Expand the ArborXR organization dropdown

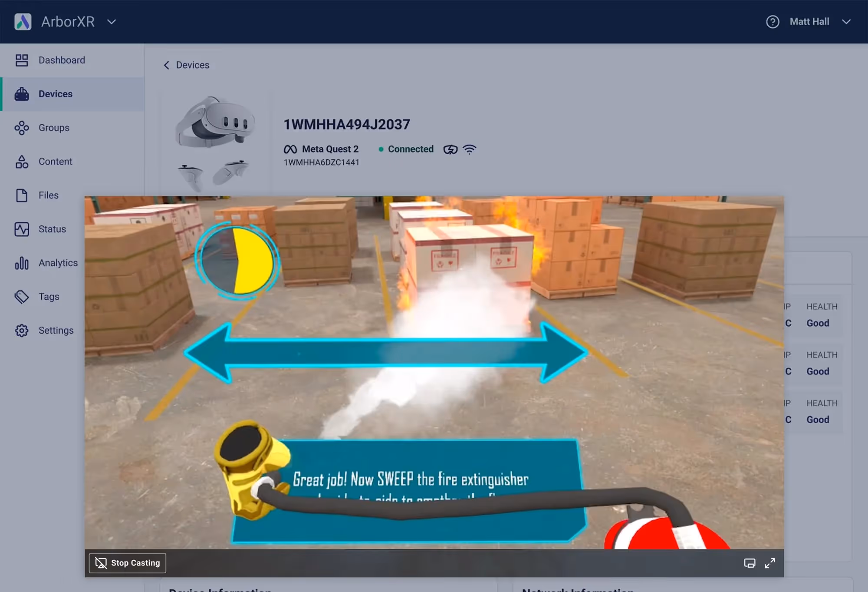(112, 22)
